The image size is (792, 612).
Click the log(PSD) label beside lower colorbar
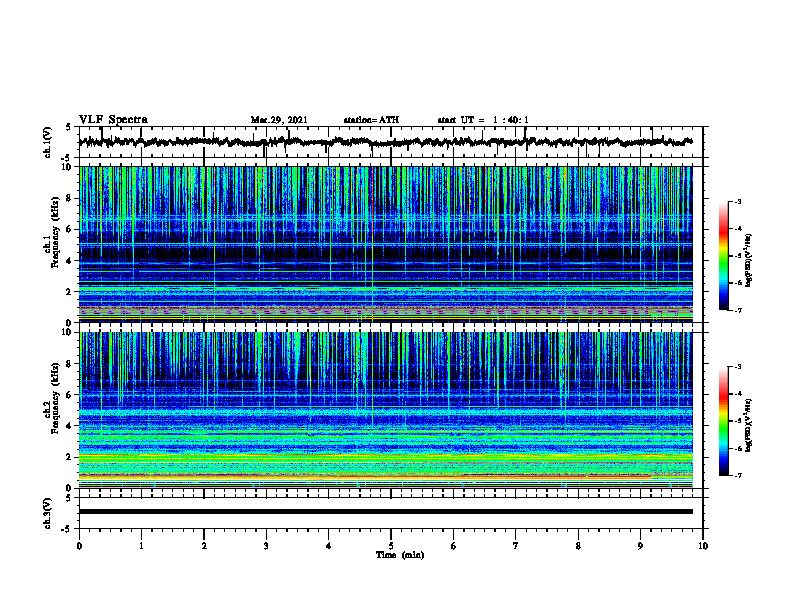[x=749, y=426]
